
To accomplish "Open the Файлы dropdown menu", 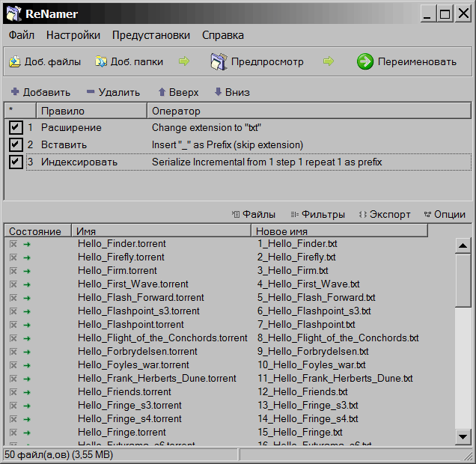I will pos(254,214).
